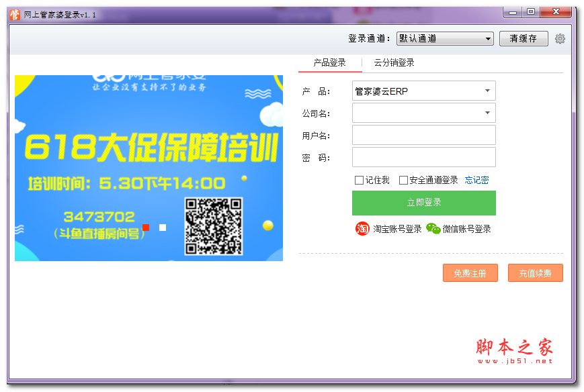Expand the 产品 dropdown showing 管家婆云ERP
This screenshot has height=392, width=584.
coord(424,91)
